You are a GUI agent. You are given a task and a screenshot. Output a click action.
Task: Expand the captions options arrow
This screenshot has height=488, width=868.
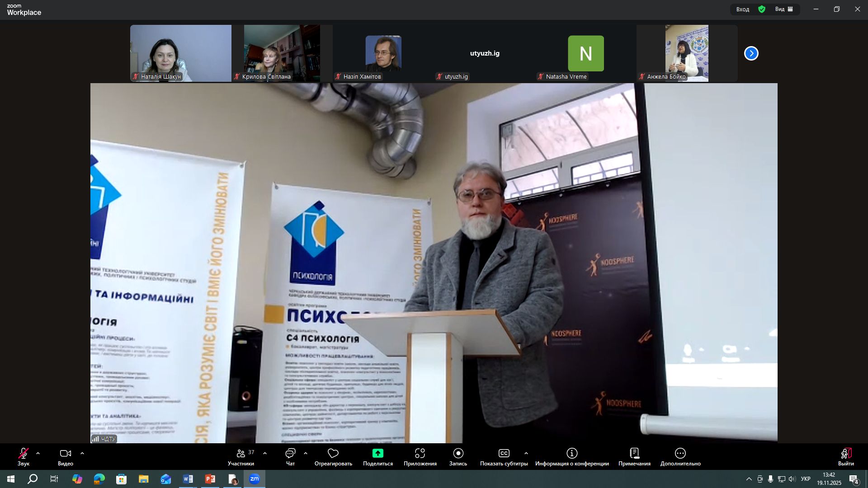point(526,453)
